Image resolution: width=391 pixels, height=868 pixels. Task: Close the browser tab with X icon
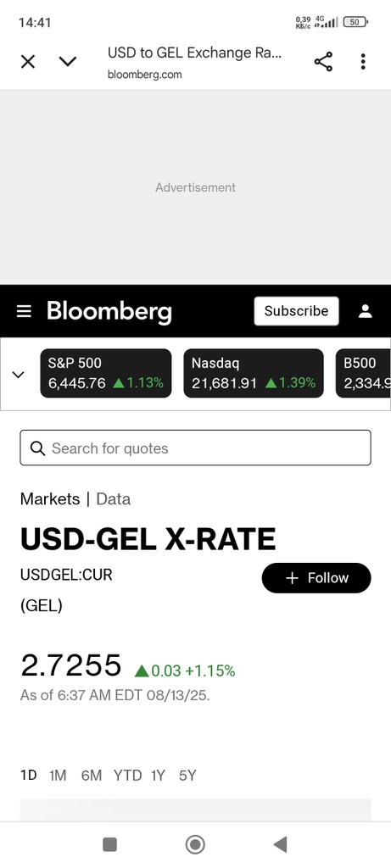[28, 61]
